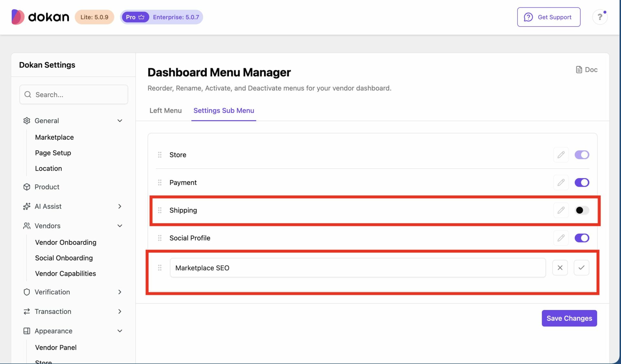Click the Social Profile edit pencil
The height and width of the screenshot is (364, 621).
click(x=561, y=238)
